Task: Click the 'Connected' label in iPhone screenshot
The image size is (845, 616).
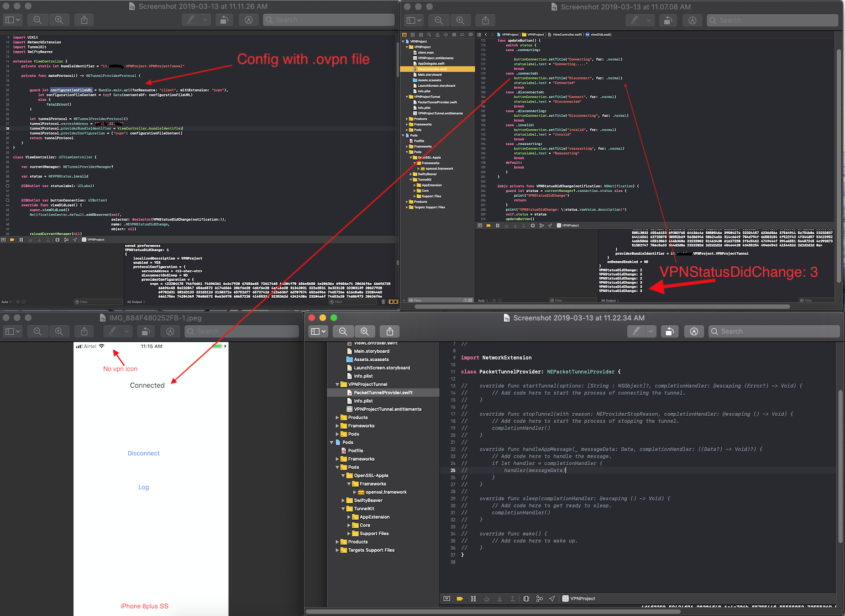Action: point(147,386)
